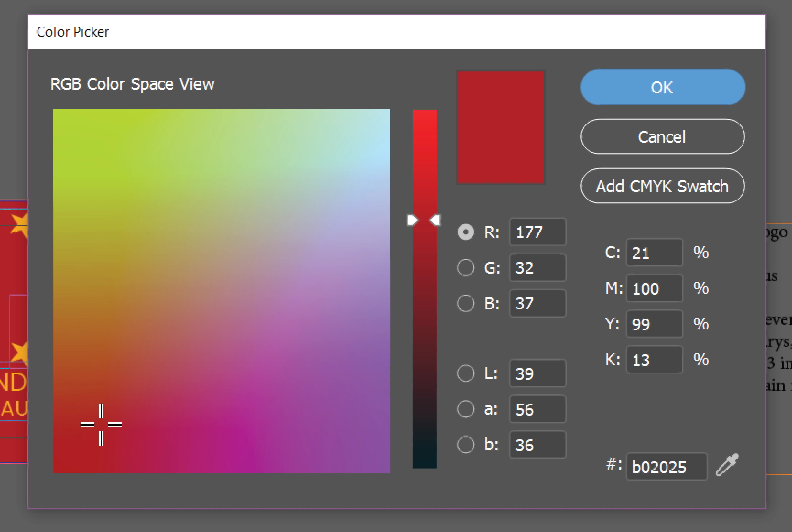
Task: Click the left slider arrow handle
Action: (x=412, y=220)
